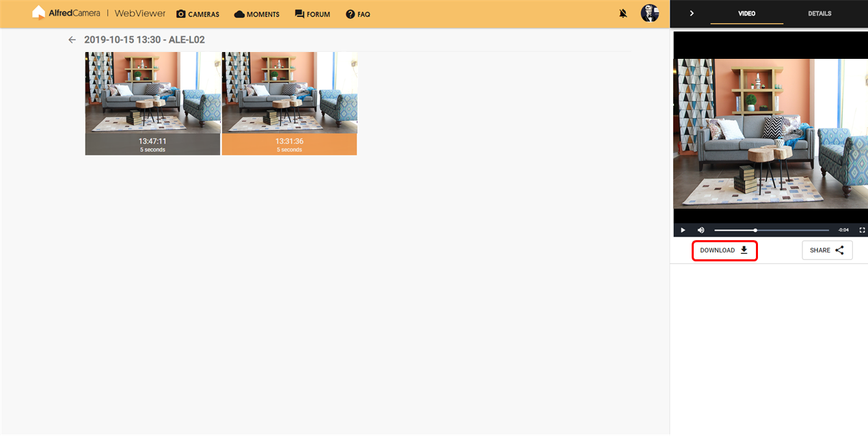868x442 pixels.
Task: Toggle the muted notifications bell
Action: (623, 13)
